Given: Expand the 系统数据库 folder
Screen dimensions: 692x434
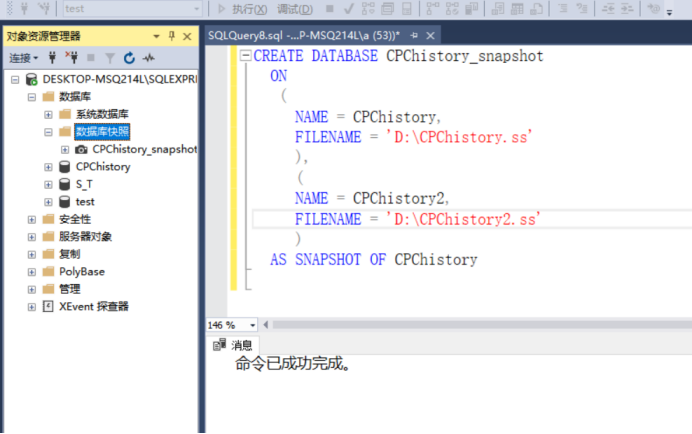Looking at the screenshot, I should (x=48, y=114).
